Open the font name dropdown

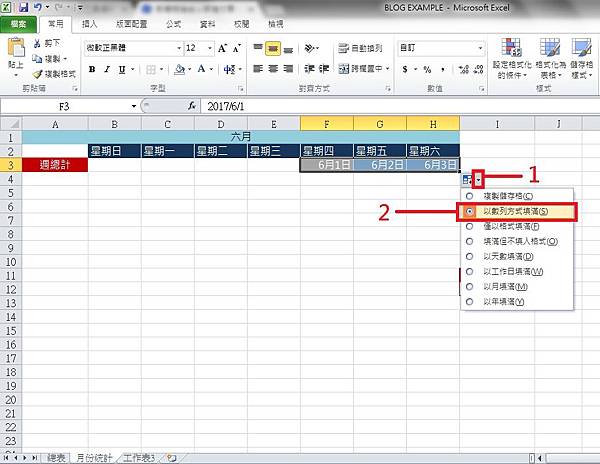pos(179,48)
